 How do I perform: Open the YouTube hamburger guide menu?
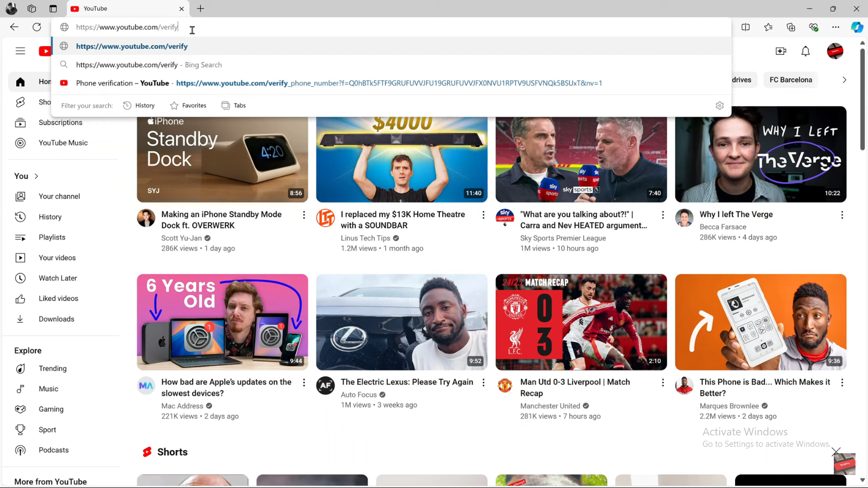[20, 51]
